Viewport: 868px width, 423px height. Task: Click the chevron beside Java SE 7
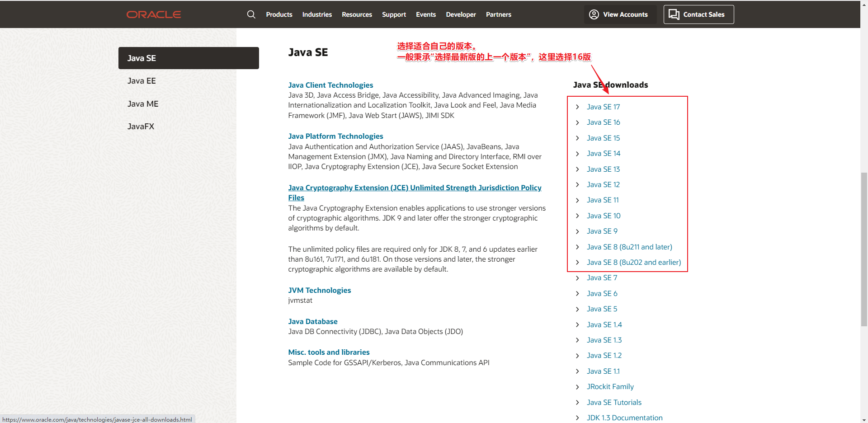[577, 278]
